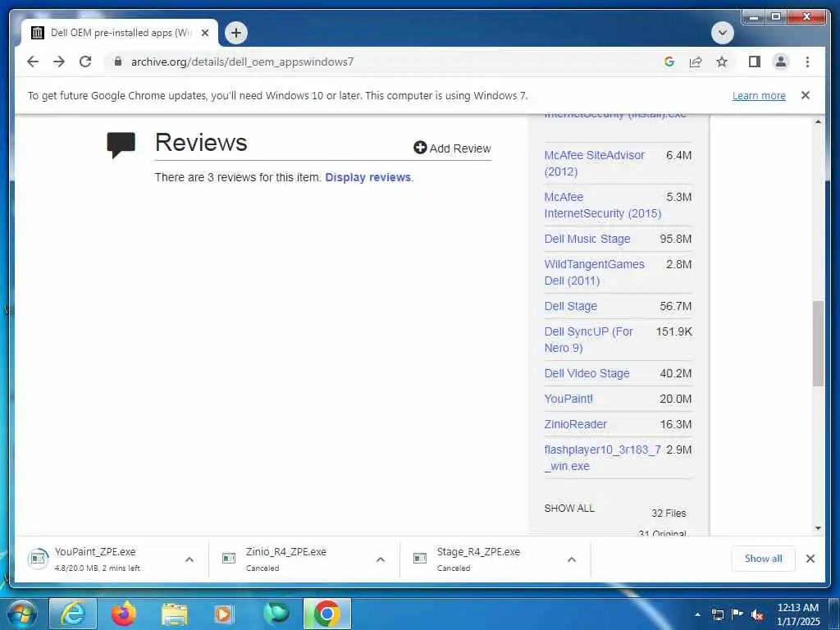Image resolution: width=840 pixels, height=630 pixels.
Task: Download McAfee SiteAdvisor (2012)
Action: click(x=594, y=163)
